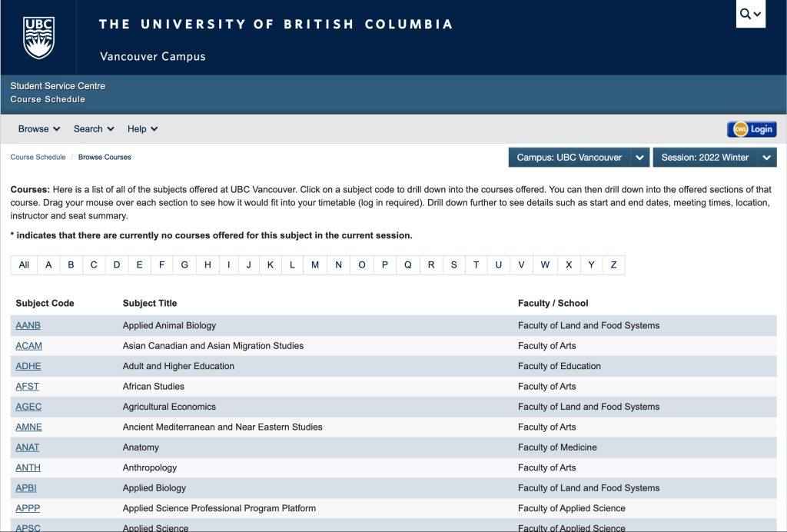The width and height of the screenshot is (787, 532).
Task: Filter subjects by letter F
Action: [x=161, y=265]
